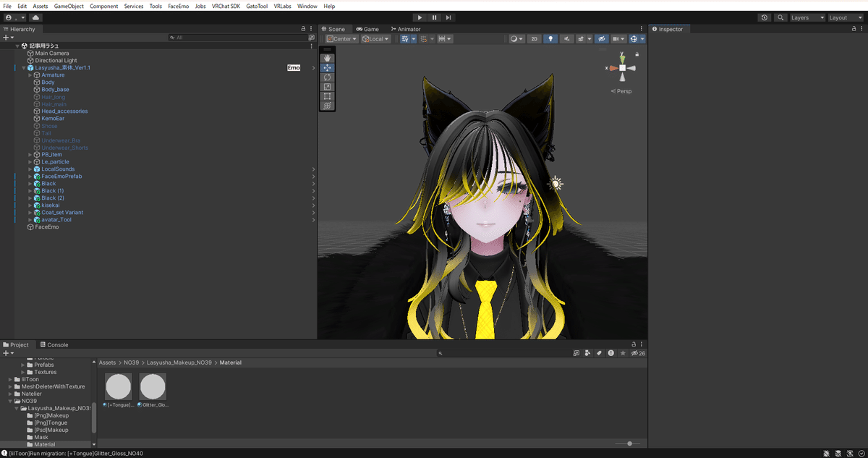Open the GatoTool menu
Screen dimensions: 868x458
[x=257, y=6]
